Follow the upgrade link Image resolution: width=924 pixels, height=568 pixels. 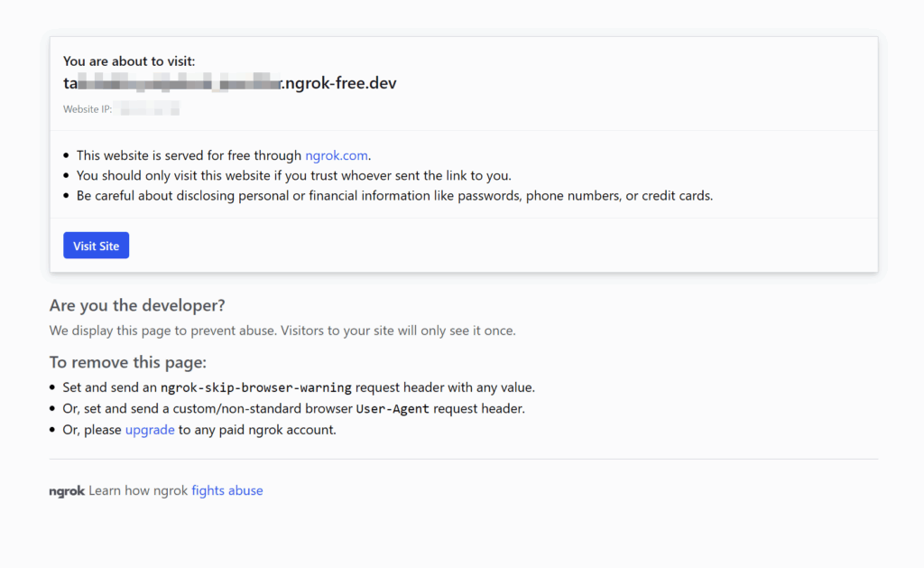(150, 430)
